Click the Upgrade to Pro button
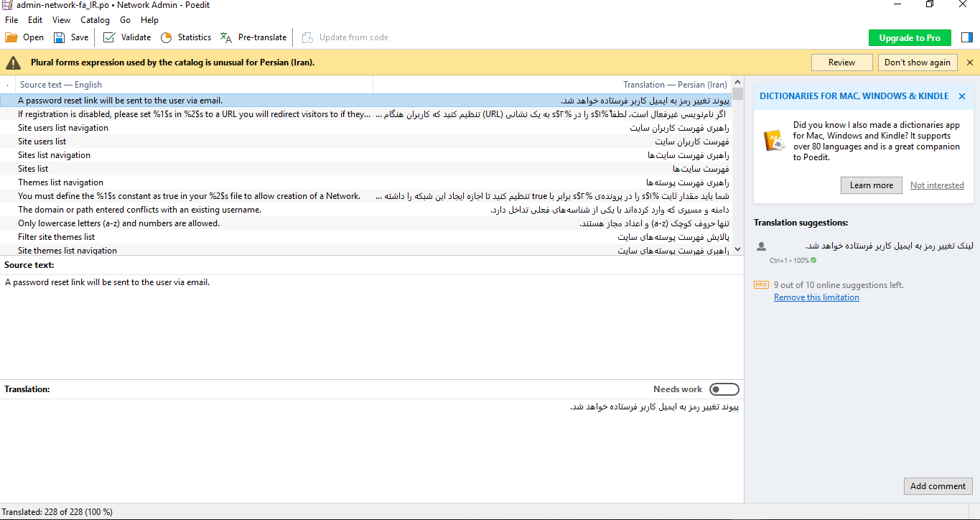This screenshot has width=980, height=520. [x=910, y=38]
